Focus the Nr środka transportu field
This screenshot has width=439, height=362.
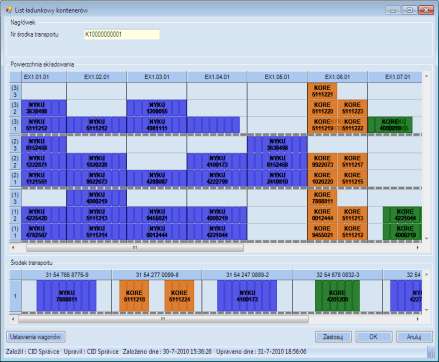pyautogui.click(x=122, y=34)
